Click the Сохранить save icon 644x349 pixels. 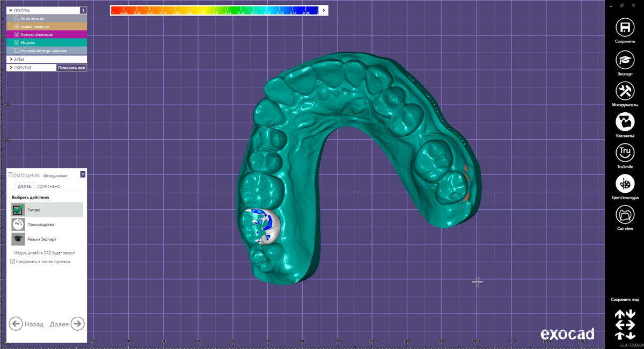[625, 27]
